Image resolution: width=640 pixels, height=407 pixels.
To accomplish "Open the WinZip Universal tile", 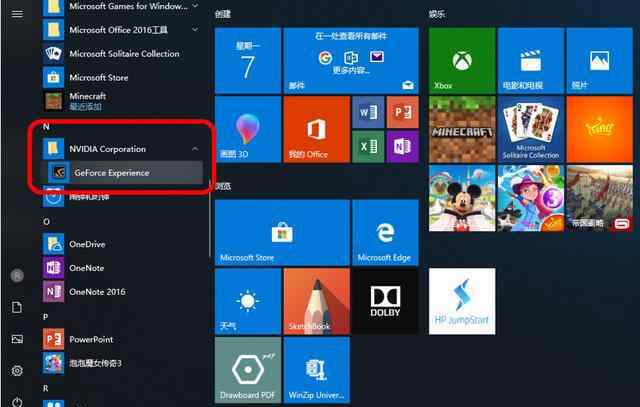I will (317, 370).
